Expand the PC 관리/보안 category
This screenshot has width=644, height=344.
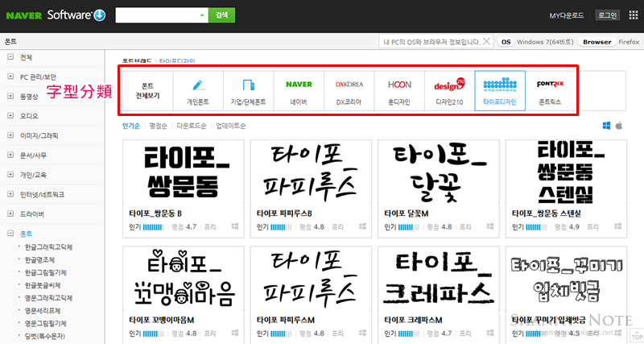click(x=10, y=77)
